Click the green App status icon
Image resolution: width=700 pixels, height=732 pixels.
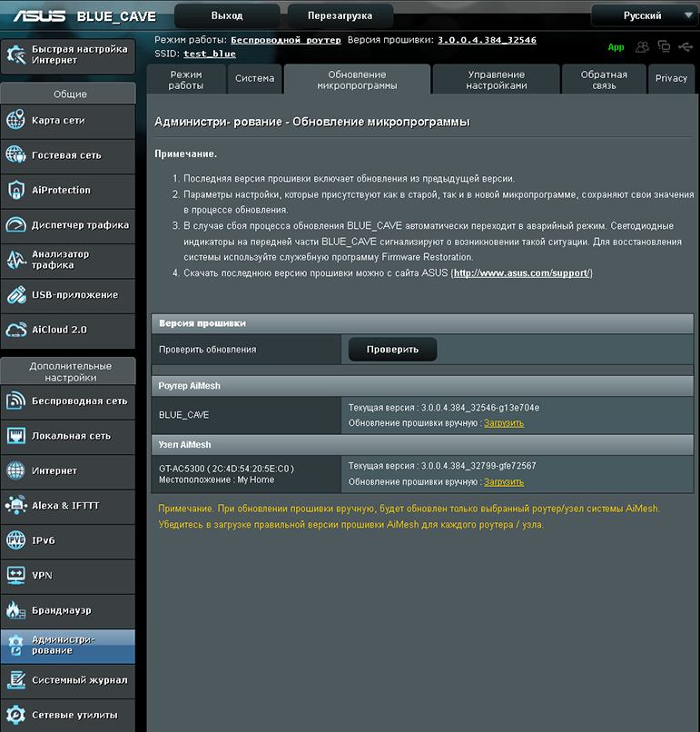coord(616,47)
